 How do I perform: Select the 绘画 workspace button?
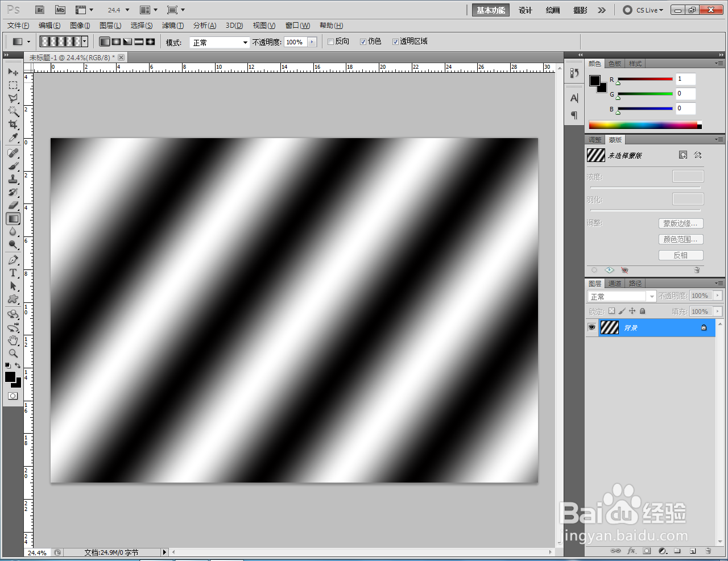coord(553,10)
